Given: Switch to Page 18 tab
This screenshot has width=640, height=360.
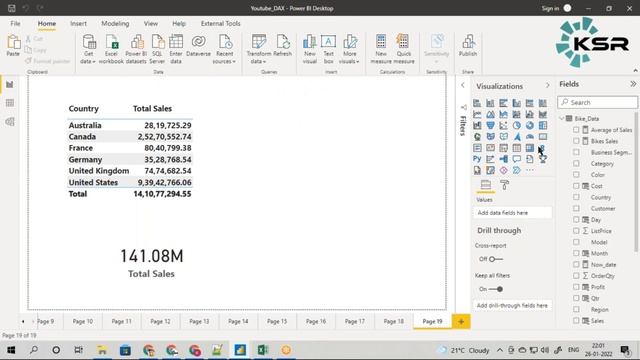Looking at the screenshot, I should [x=393, y=321].
